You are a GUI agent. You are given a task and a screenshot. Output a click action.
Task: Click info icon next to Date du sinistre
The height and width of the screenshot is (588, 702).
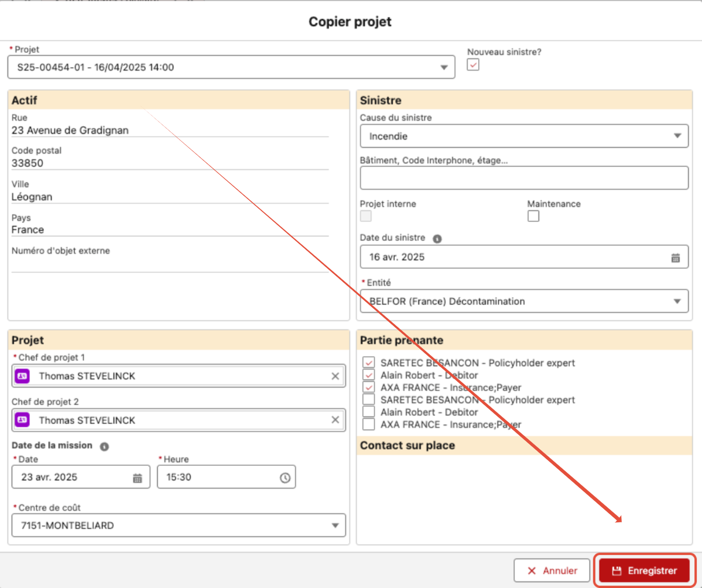click(437, 239)
